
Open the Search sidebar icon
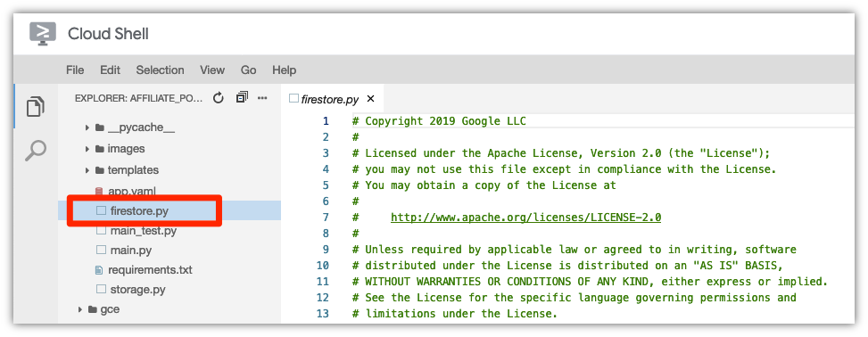(36, 150)
